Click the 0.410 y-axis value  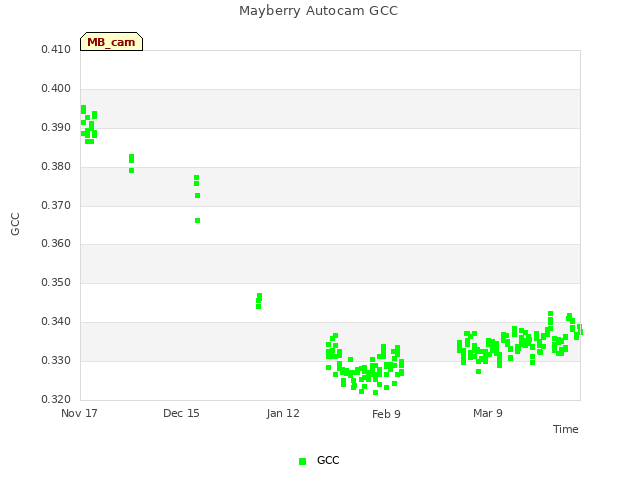tap(56, 49)
